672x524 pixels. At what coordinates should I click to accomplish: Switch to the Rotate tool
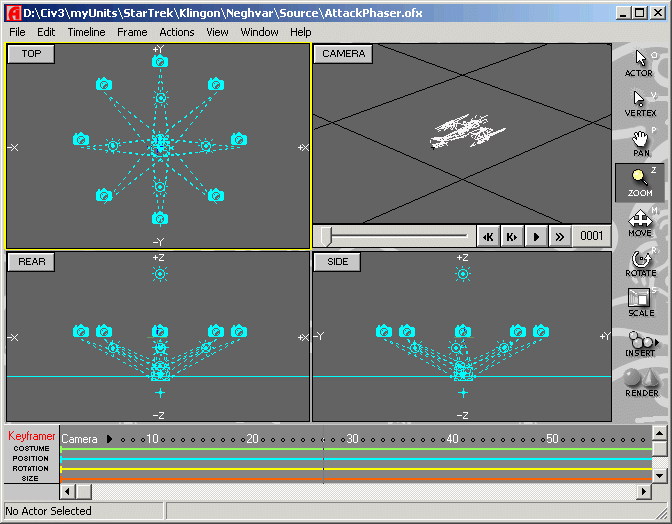(x=640, y=263)
